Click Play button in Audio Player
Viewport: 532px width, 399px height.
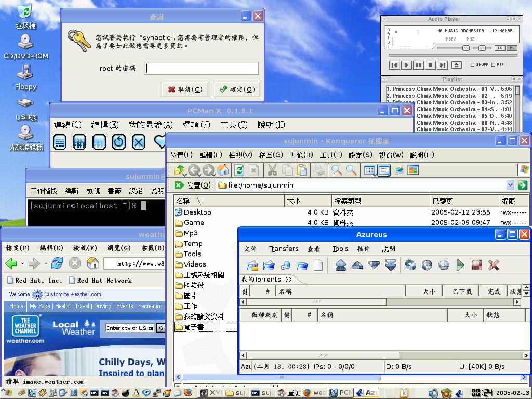pyautogui.click(x=406, y=65)
